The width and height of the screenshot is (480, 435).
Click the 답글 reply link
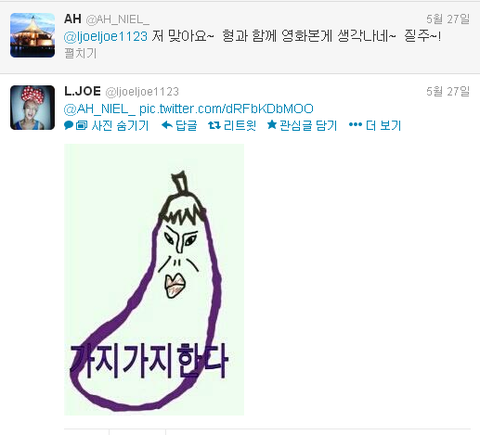tap(186, 125)
